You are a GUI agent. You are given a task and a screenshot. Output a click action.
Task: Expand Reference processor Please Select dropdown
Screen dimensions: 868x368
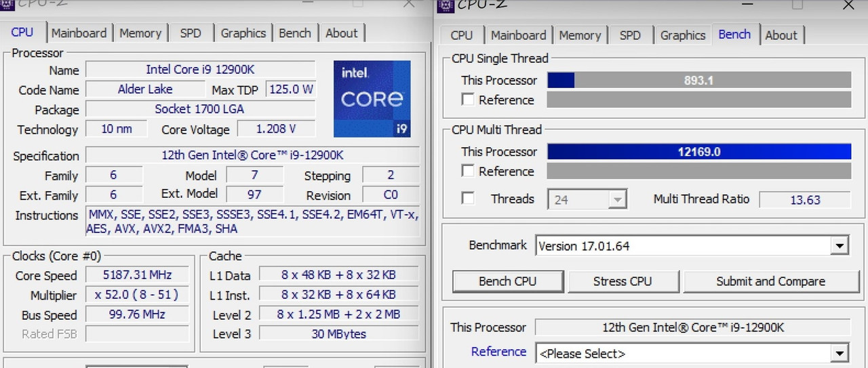[692, 353]
